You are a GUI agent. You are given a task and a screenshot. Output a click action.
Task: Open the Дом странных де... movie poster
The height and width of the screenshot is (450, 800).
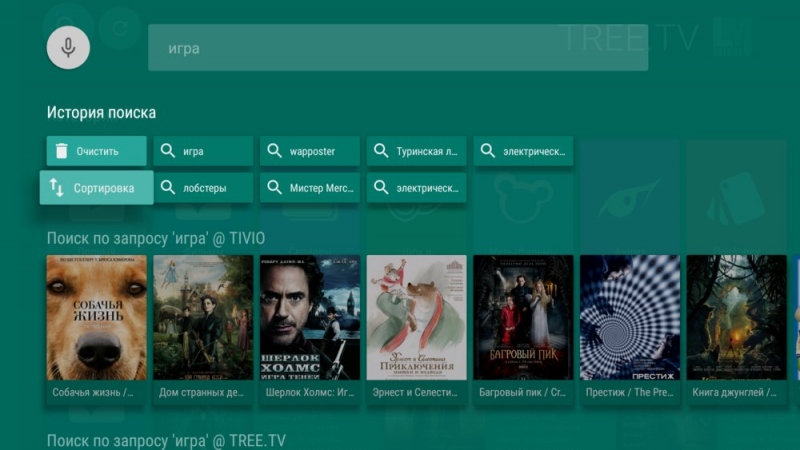click(203, 317)
